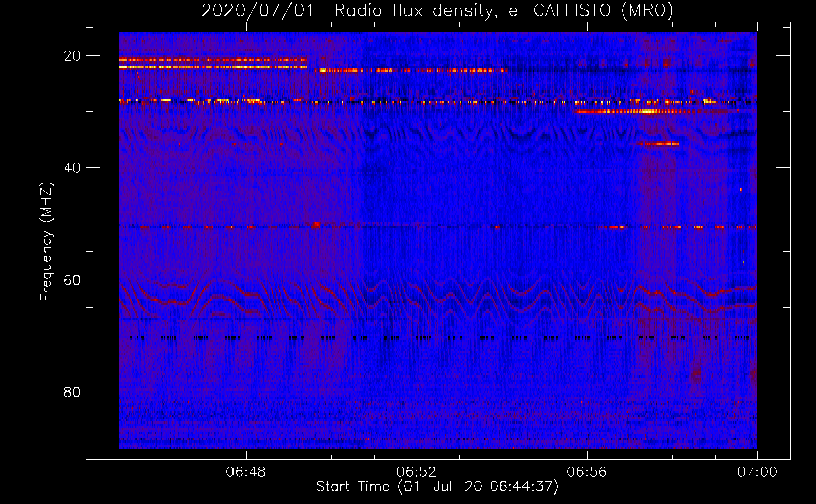The width and height of the screenshot is (816, 504).
Task: Click the 60 MHz frequency tick label
Action: pos(72,280)
